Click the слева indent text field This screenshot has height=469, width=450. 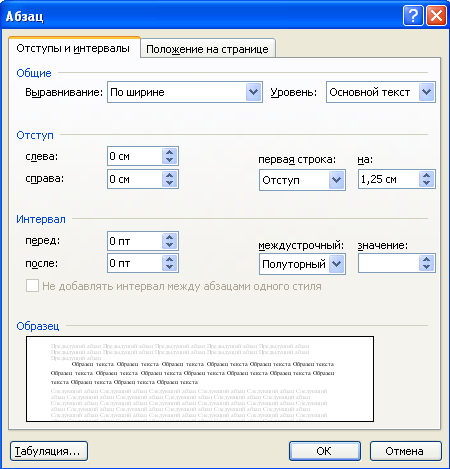click(135, 156)
